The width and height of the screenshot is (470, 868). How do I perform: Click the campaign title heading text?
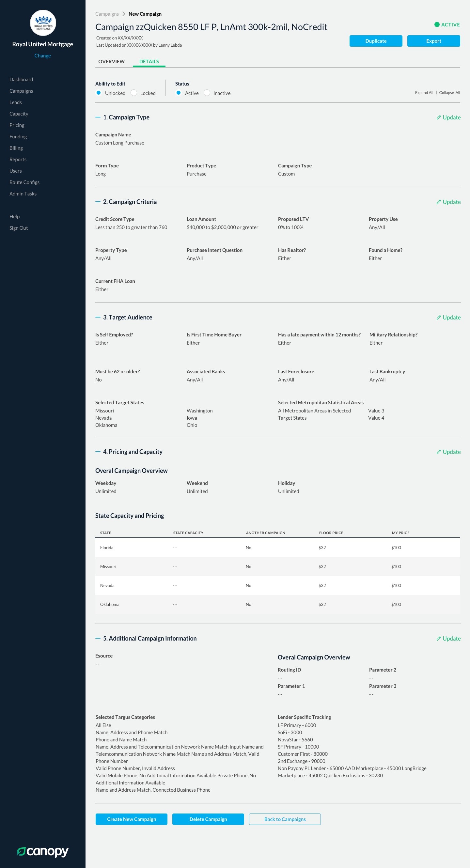[211, 27]
